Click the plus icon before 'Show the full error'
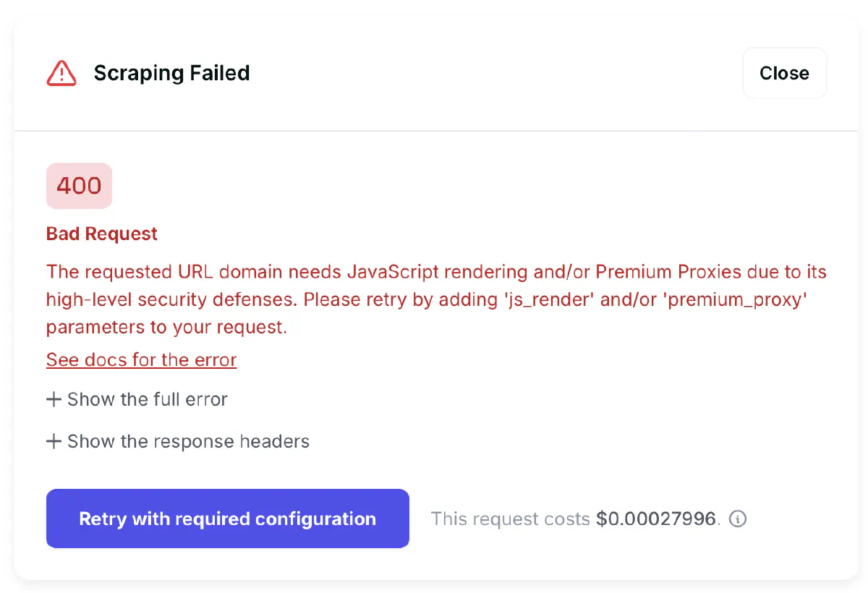 (54, 399)
